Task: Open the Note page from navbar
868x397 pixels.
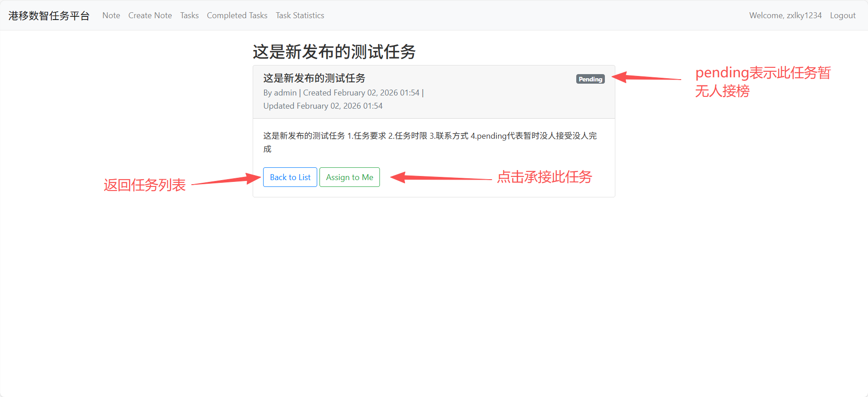Action: [111, 15]
